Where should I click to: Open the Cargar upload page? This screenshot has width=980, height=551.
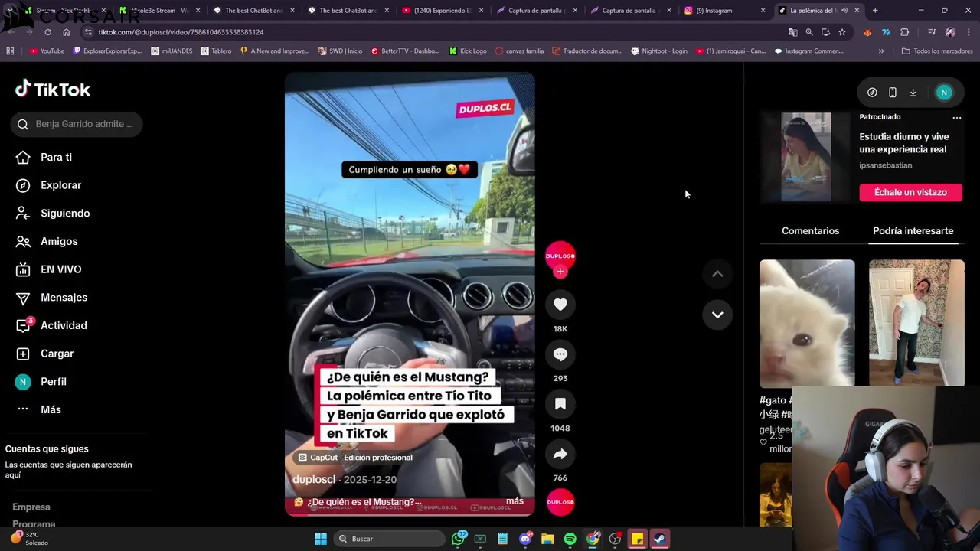click(57, 354)
